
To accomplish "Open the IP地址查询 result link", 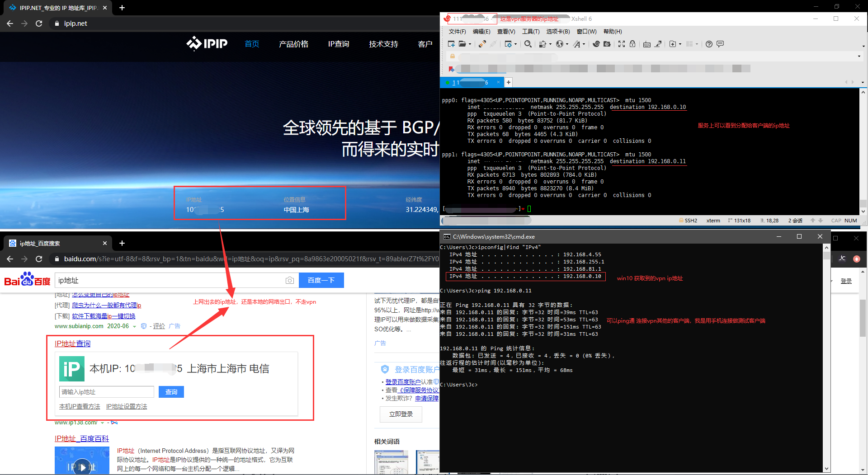I will pos(72,343).
